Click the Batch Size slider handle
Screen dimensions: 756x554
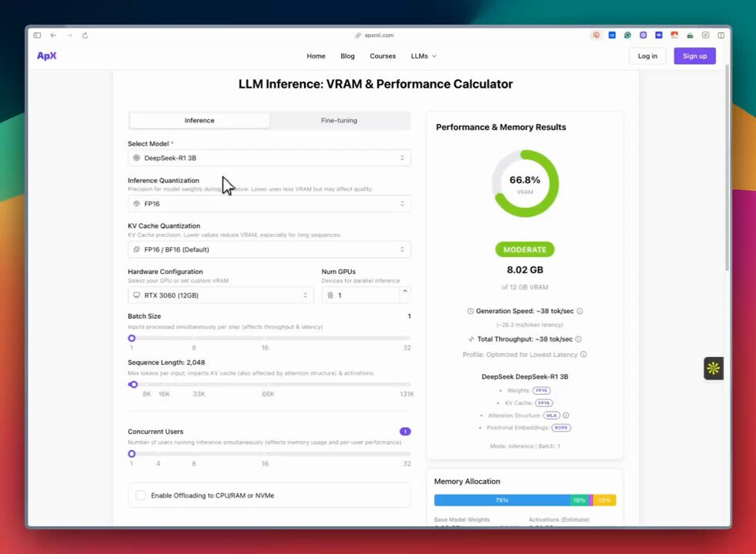[x=132, y=339]
